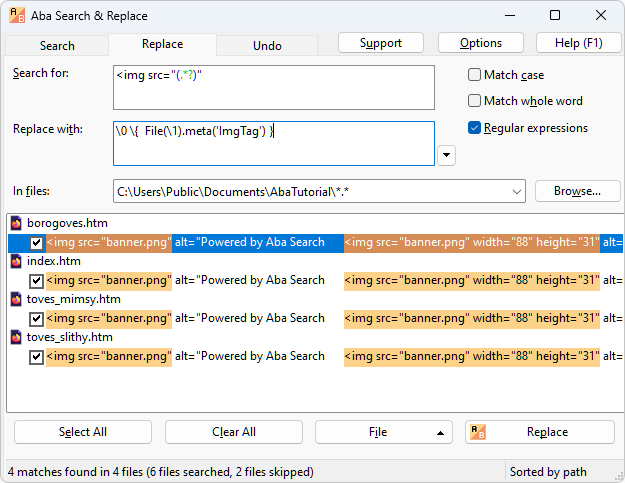Switch to the Undo tab
The image size is (625, 483).
tap(267, 45)
